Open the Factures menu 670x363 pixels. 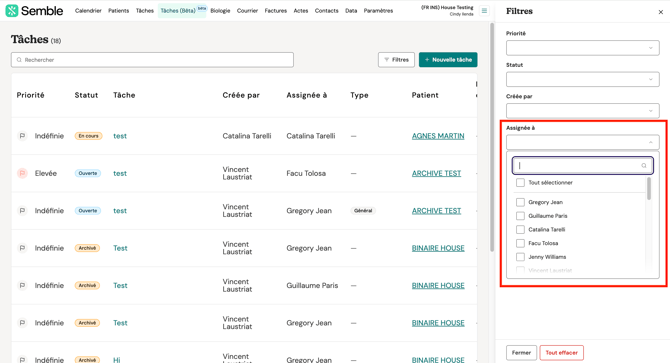pyautogui.click(x=276, y=11)
